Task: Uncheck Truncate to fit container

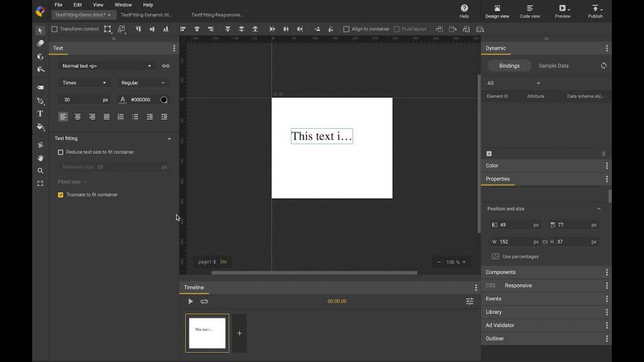Action: pyautogui.click(x=60, y=195)
